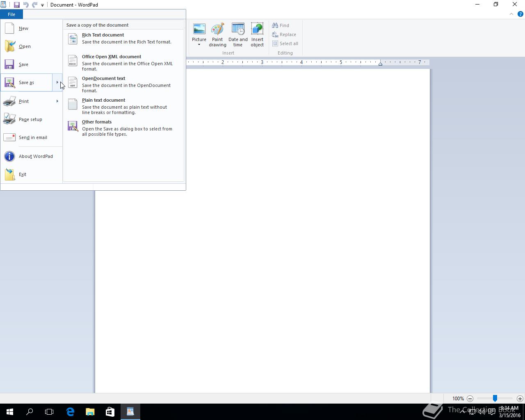Exit WordPad via the Exit entry
The width and height of the screenshot is (525, 420).
(x=32, y=174)
